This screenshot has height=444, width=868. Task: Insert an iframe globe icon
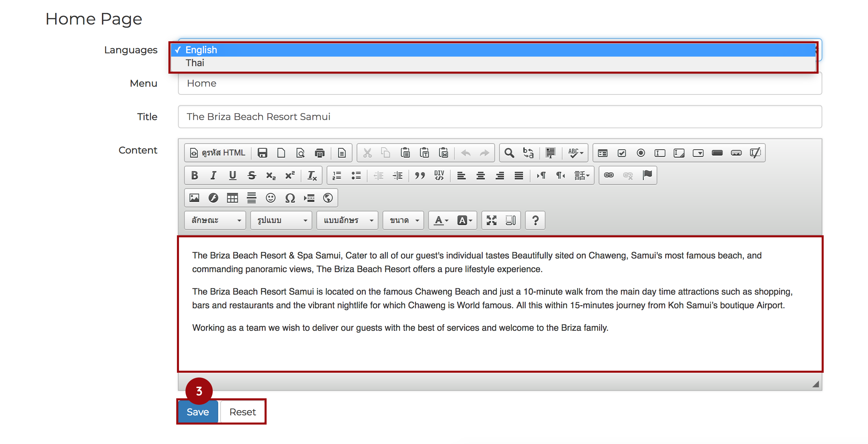pyautogui.click(x=328, y=198)
